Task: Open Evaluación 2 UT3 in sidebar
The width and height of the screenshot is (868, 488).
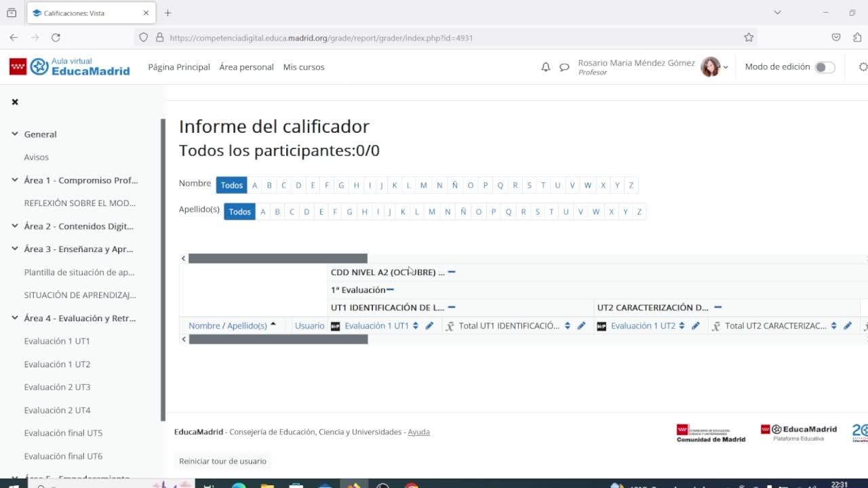Action: click(x=57, y=387)
